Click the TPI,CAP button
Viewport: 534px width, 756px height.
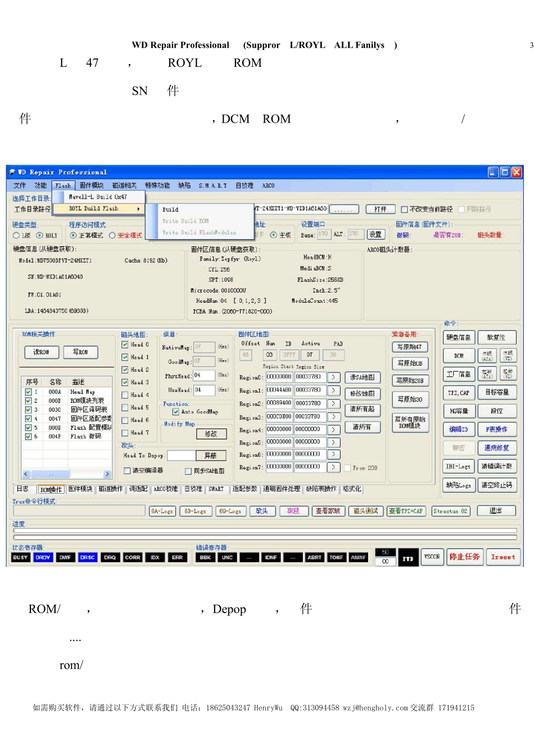click(459, 393)
